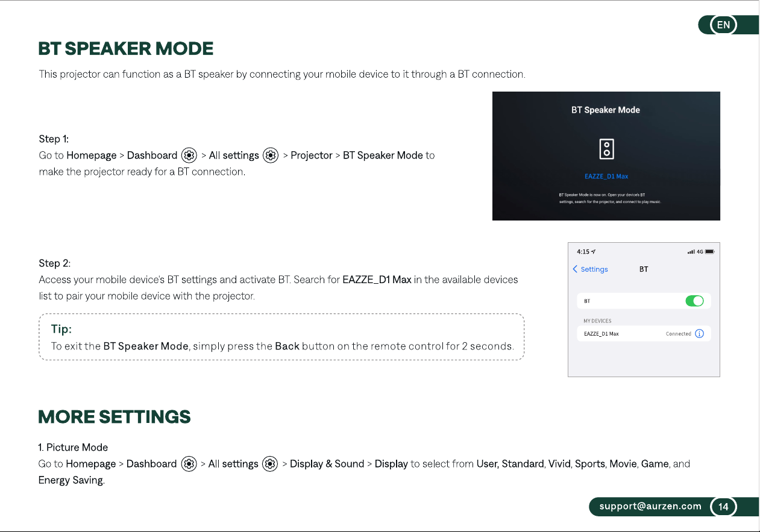Click the MORE SETTINGS heading
Screen dimensions: 760x532
click(x=115, y=417)
